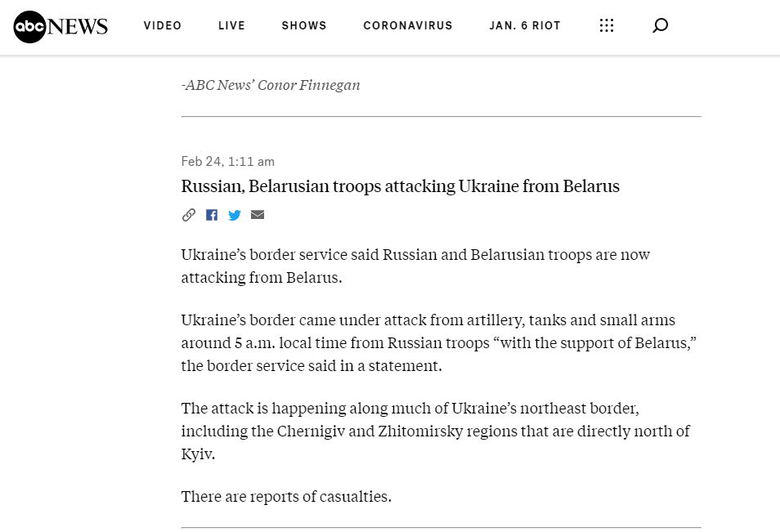The width and height of the screenshot is (780, 532).
Task: Open the search magnifier icon
Action: pyautogui.click(x=660, y=25)
